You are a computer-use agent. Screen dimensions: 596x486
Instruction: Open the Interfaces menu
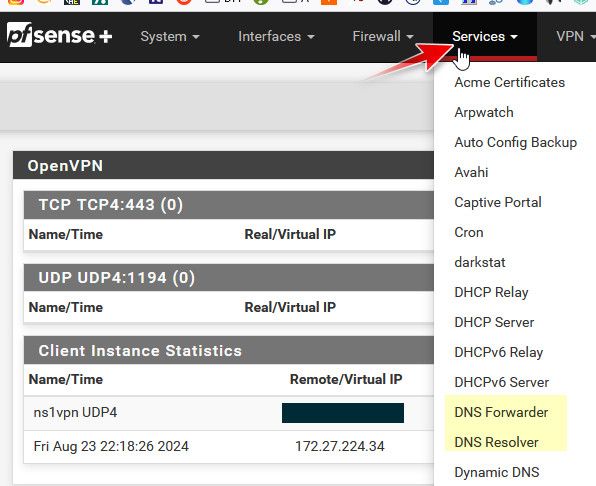[x=276, y=36]
